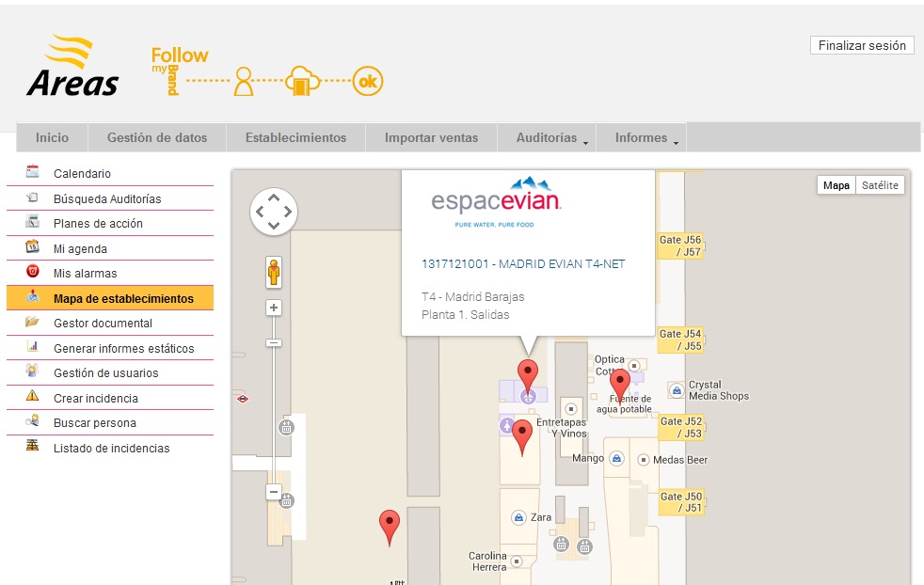Select Mapa de establecimientos in the sidebar
924x585 pixels.
click(110, 298)
